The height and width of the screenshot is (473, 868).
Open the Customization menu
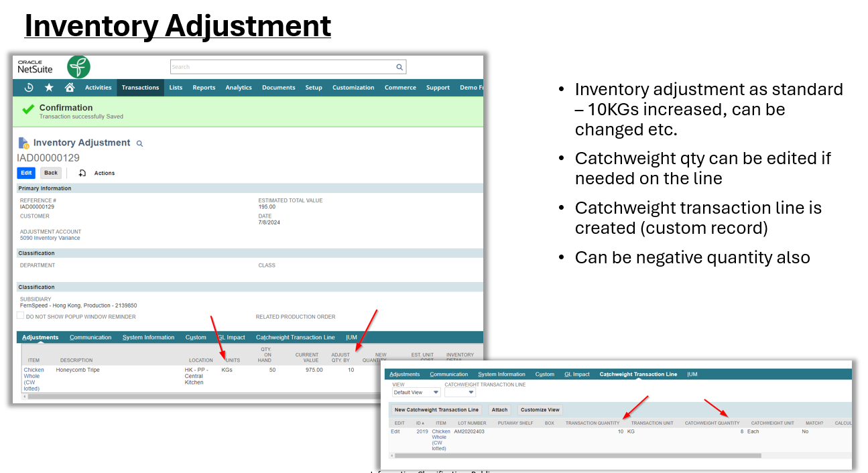click(353, 88)
